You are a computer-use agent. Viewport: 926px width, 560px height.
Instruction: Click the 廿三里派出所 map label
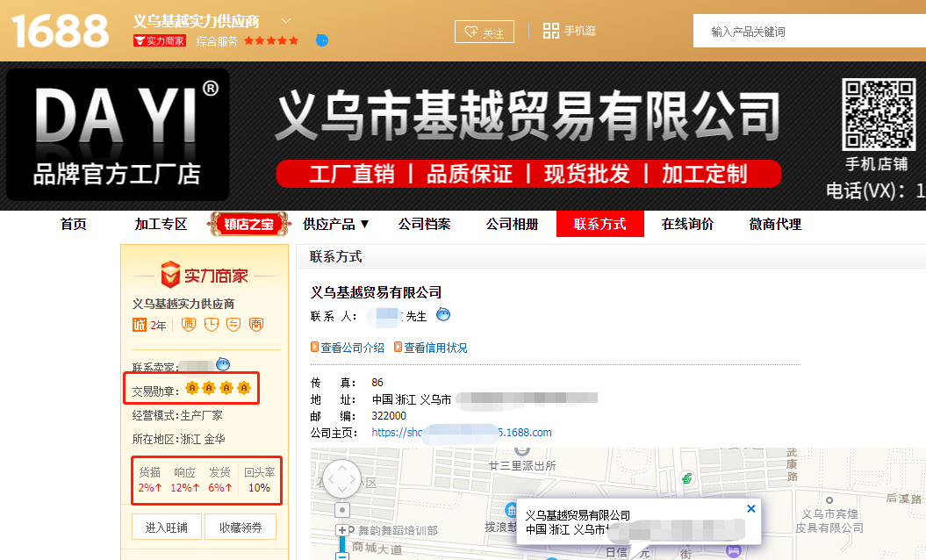522,465
